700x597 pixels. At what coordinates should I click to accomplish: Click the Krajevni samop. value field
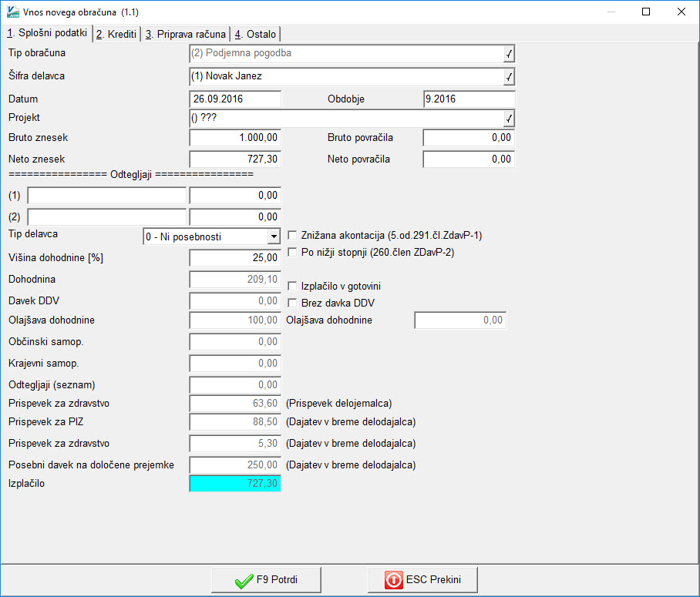click(x=235, y=363)
